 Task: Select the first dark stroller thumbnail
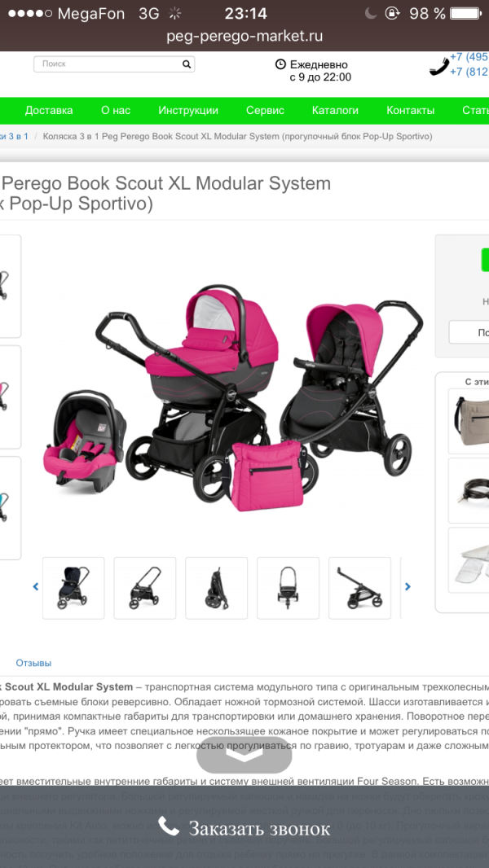(73, 588)
